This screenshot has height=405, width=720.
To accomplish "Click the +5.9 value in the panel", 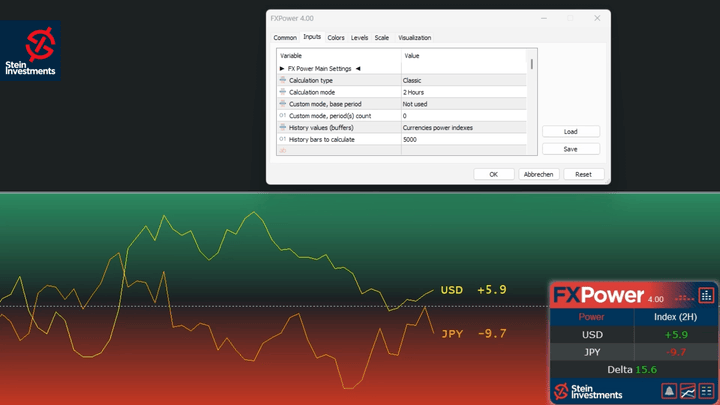I will point(676,335).
